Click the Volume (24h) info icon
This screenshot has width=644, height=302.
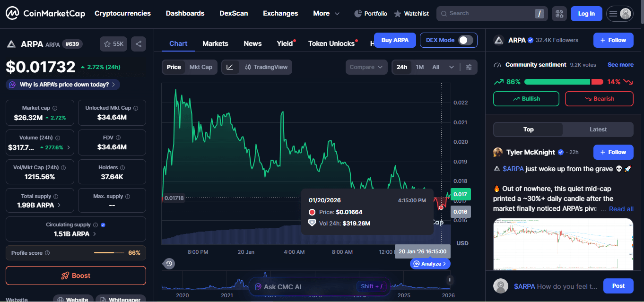pyautogui.click(x=58, y=138)
